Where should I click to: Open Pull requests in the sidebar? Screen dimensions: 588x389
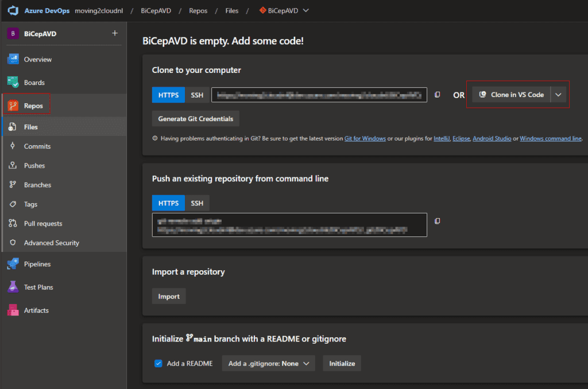point(43,223)
